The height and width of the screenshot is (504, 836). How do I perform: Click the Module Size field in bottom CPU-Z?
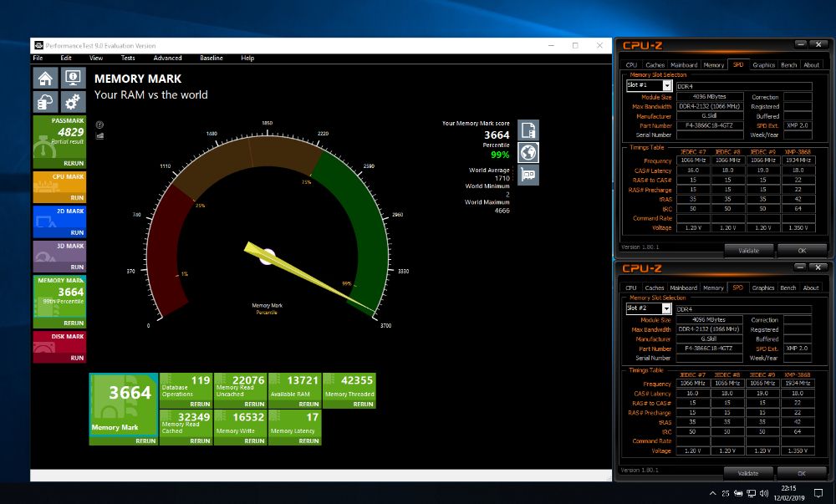(709, 319)
